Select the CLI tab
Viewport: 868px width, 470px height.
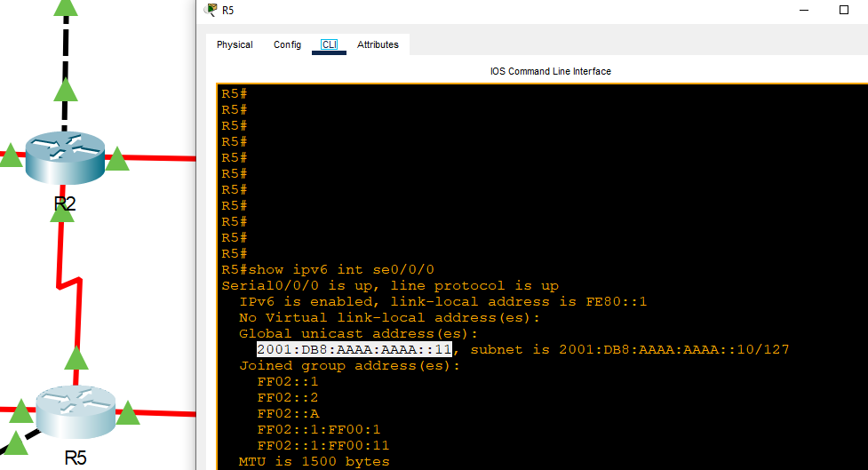[329, 44]
